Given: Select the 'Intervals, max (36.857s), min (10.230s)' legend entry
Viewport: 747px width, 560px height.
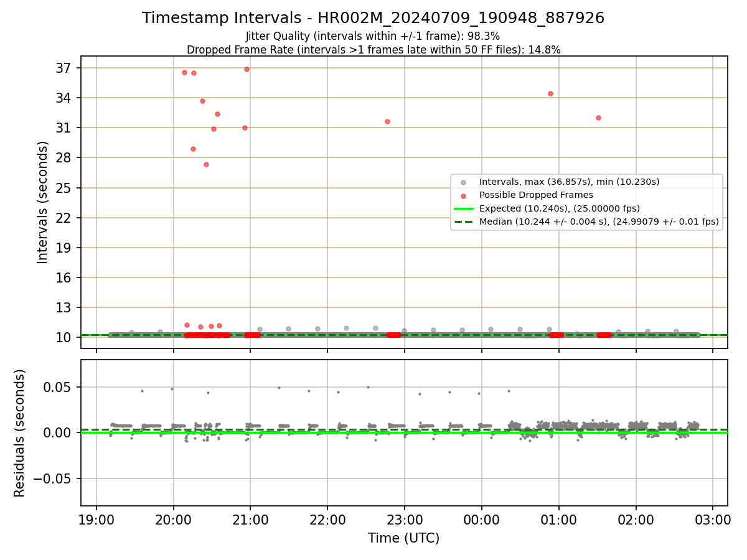Looking at the screenshot, I should (569, 182).
